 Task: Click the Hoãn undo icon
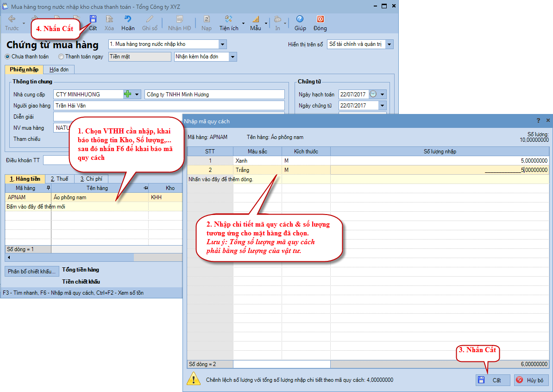point(128,19)
